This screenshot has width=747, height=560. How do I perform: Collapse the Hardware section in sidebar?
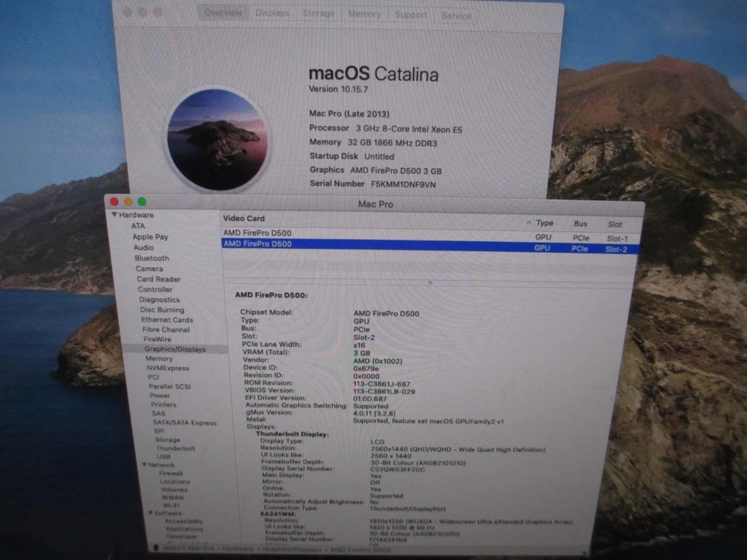pos(114,215)
